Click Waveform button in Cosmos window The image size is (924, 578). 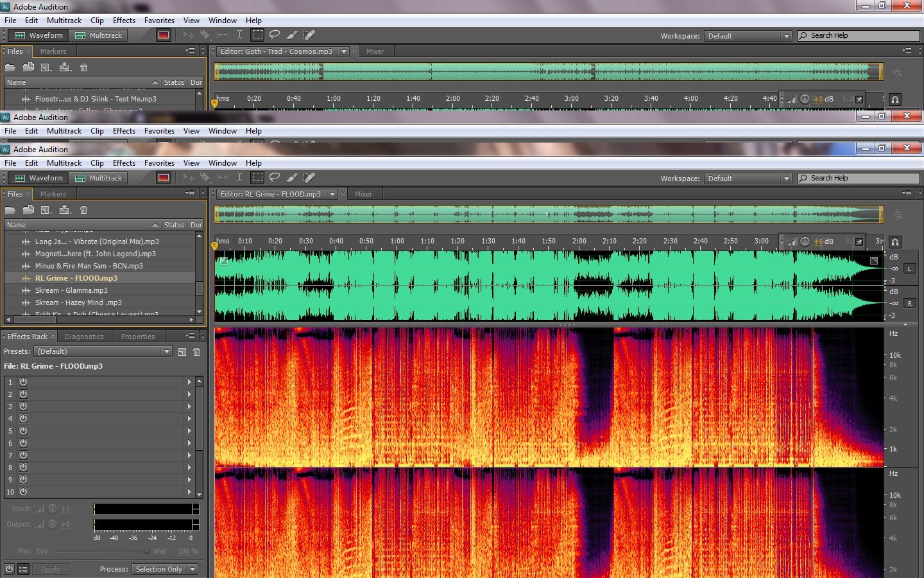pyautogui.click(x=39, y=35)
